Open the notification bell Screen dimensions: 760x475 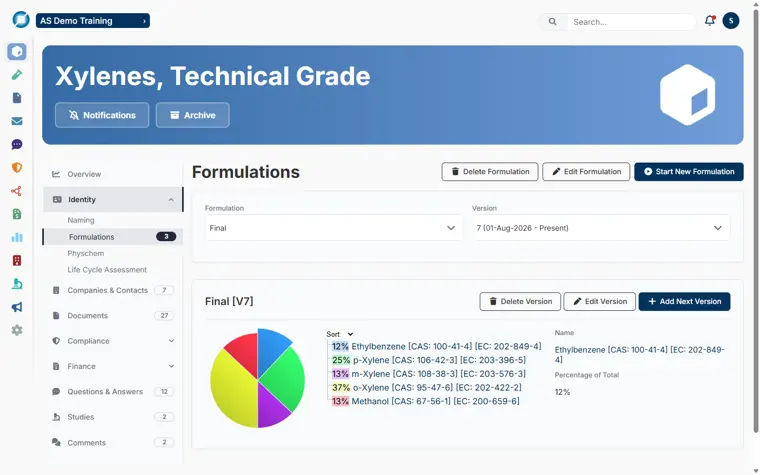[x=710, y=20]
